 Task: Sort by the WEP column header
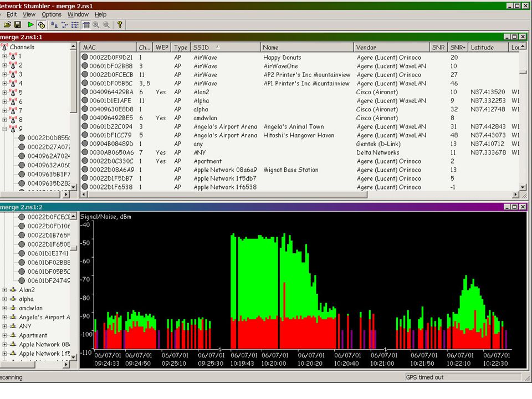pyautogui.click(x=162, y=47)
